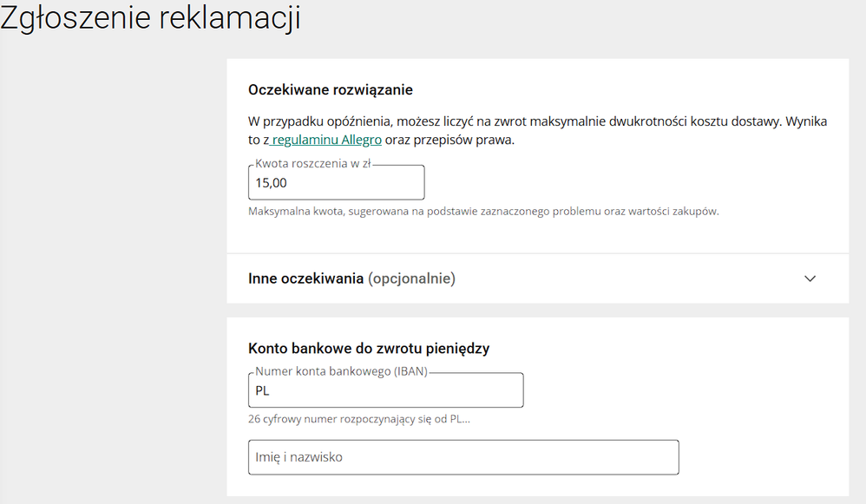Click the "(opcjonalnie)" label text
The height and width of the screenshot is (504, 866).
411,278
